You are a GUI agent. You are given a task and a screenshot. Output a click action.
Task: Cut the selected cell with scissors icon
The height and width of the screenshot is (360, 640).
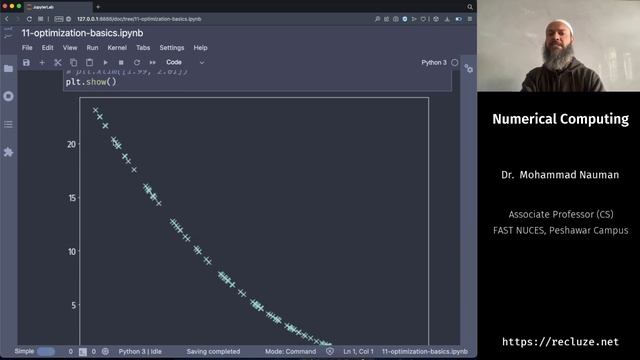tap(58, 62)
